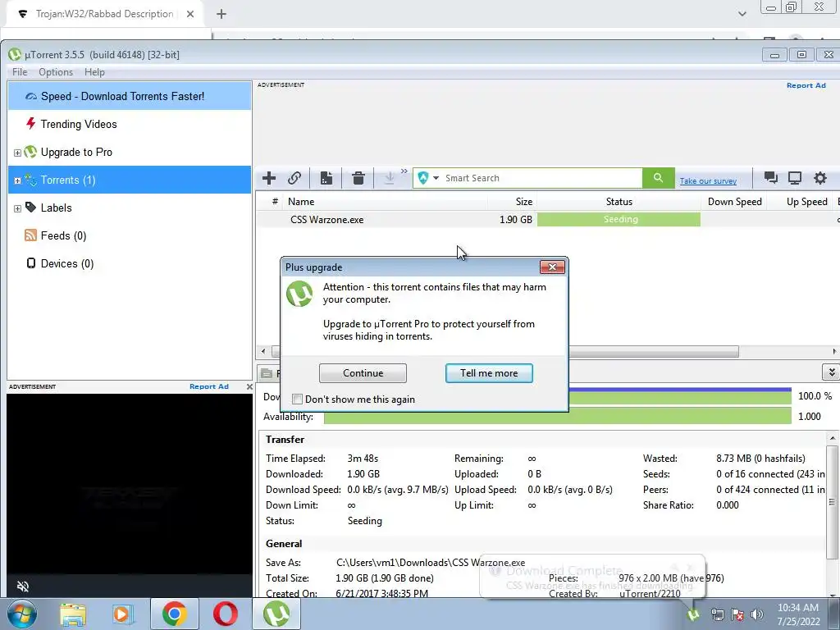Open the search provider shield dropdown

(x=428, y=178)
